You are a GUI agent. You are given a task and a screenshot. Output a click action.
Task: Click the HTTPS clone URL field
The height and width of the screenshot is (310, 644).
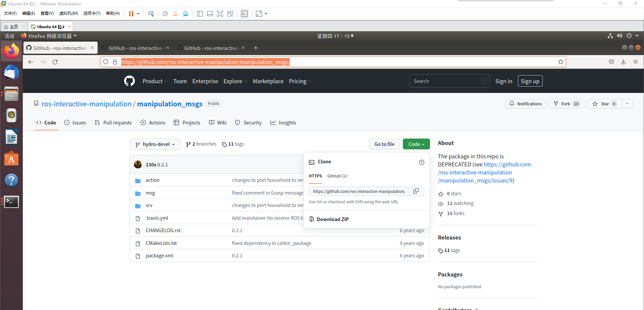(359, 191)
